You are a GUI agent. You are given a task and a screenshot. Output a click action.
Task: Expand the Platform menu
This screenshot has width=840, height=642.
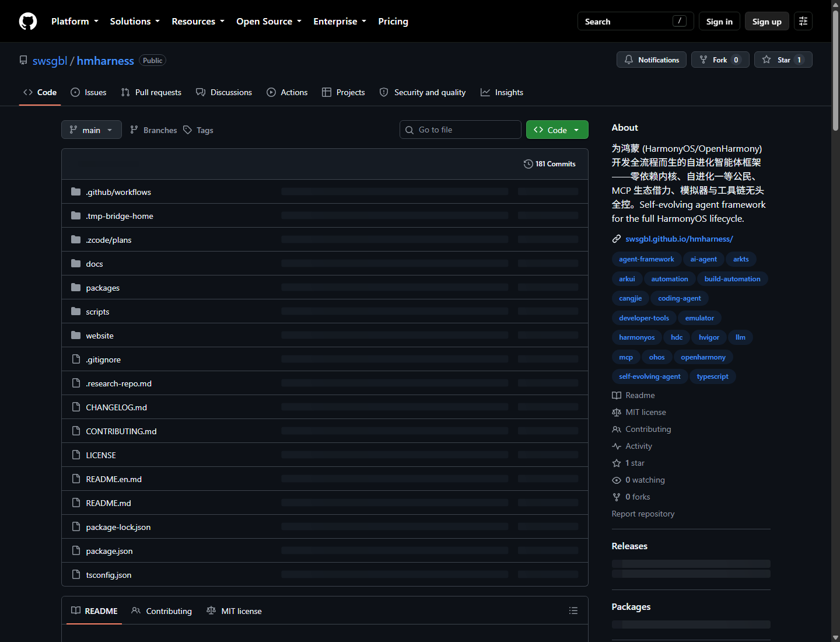(x=75, y=21)
